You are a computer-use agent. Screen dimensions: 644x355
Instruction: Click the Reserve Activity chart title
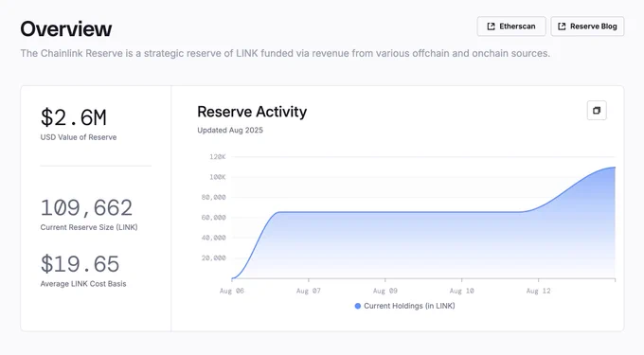coord(252,112)
